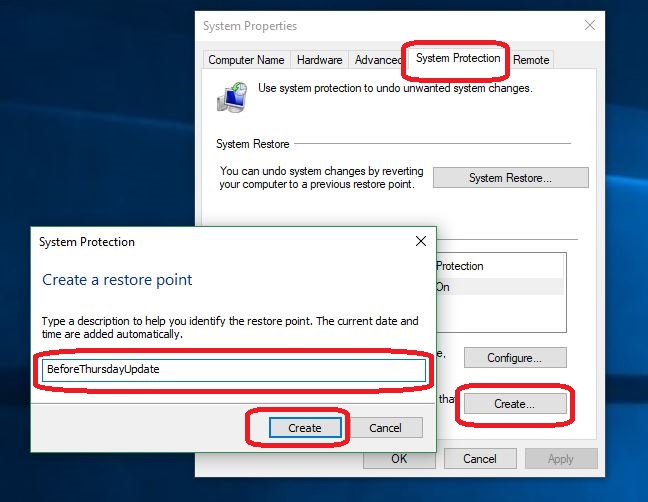Select the drive row showing On

tap(500, 286)
